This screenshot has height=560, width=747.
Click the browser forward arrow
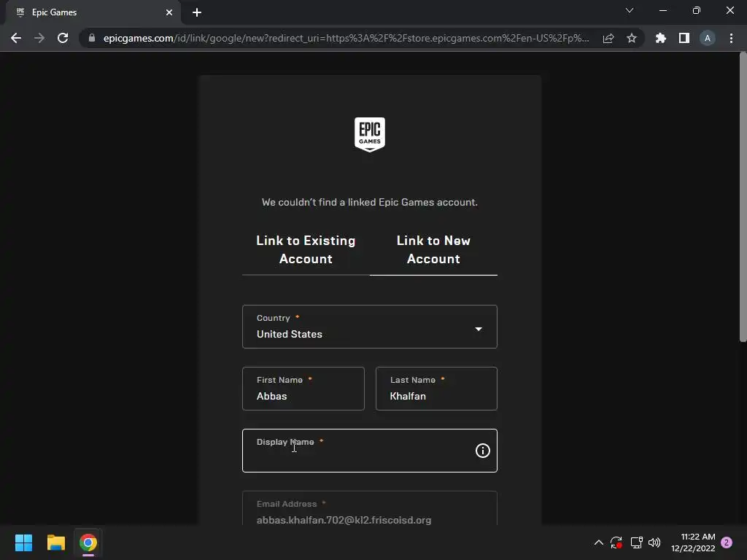tap(39, 38)
